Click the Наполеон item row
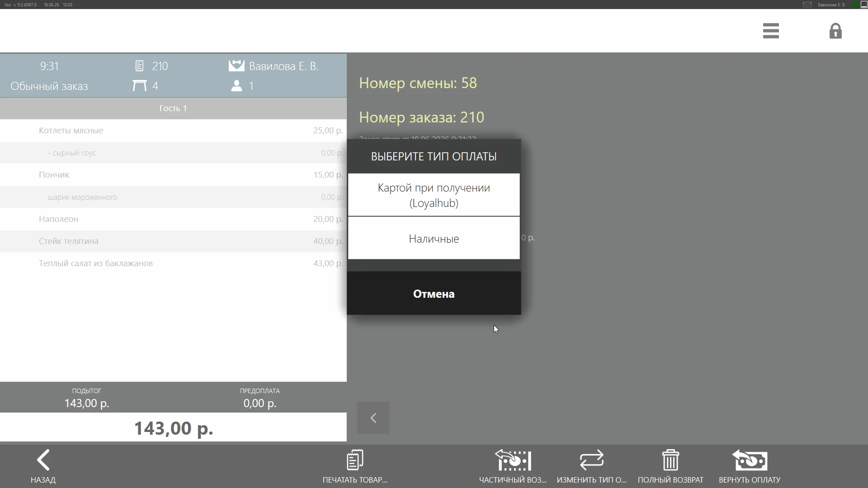Viewport: 868px width, 488px height. (173, 219)
